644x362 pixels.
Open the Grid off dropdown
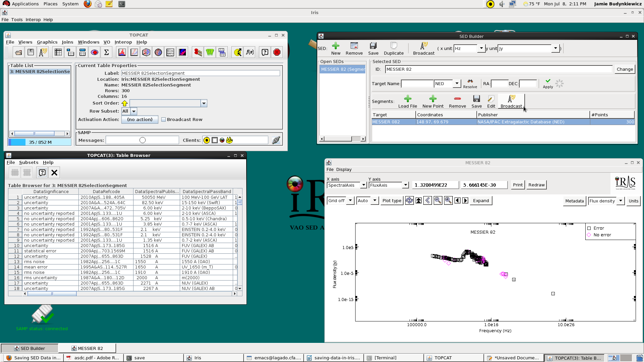[x=350, y=200]
